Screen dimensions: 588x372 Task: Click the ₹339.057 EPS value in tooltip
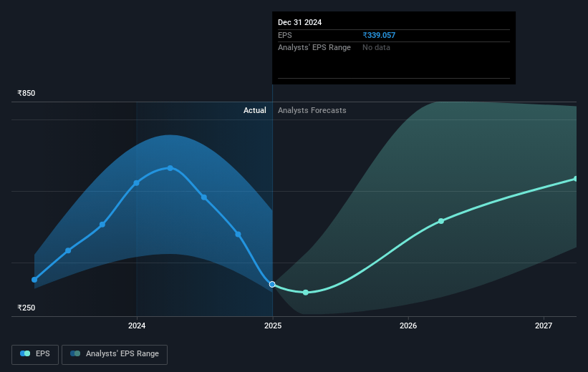click(x=379, y=35)
